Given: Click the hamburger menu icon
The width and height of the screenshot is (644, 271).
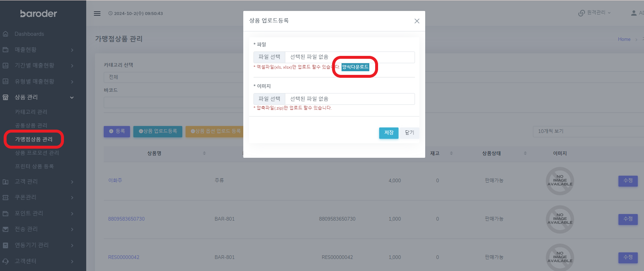Looking at the screenshot, I should point(97,14).
